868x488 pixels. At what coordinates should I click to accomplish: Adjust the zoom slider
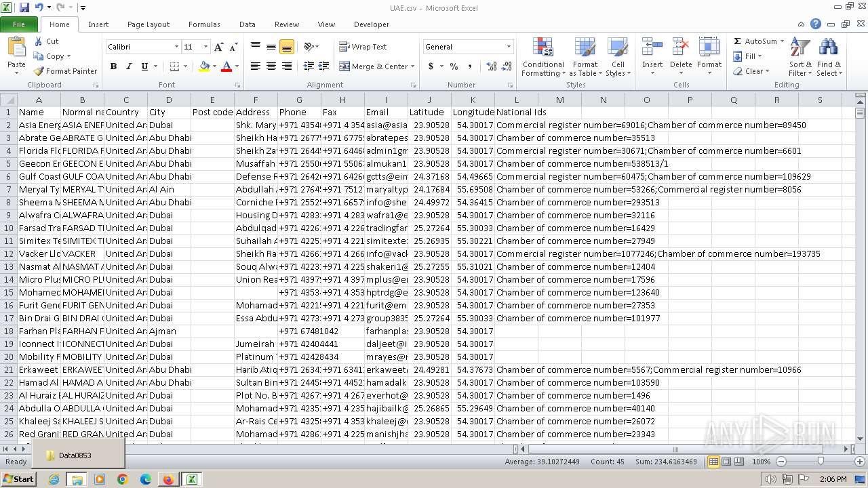pos(821,462)
